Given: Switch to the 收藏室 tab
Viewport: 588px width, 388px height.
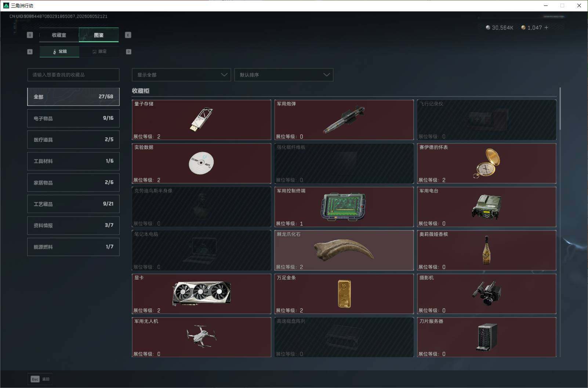Looking at the screenshot, I should tap(59, 35).
